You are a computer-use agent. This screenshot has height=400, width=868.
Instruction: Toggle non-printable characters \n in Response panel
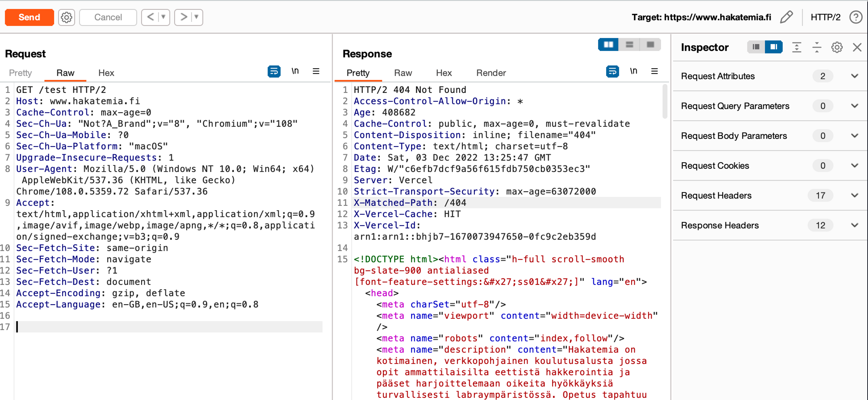[633, 71]
